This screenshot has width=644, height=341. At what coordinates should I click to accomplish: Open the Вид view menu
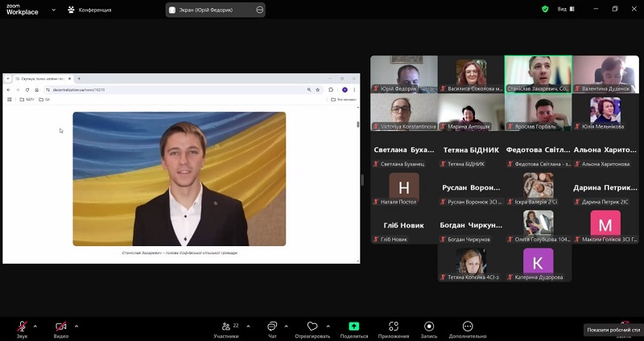tap(566, 9)
